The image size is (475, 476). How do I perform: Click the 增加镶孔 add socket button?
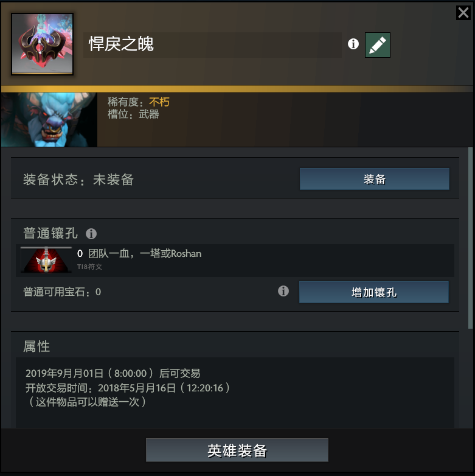coord(373,292)
